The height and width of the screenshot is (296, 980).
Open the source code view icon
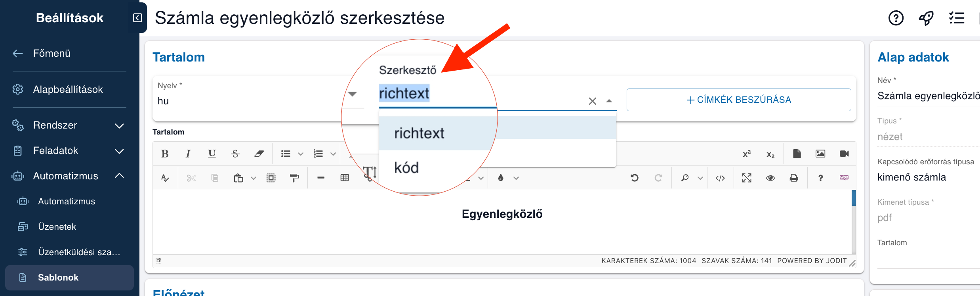[x=720, y=178]
